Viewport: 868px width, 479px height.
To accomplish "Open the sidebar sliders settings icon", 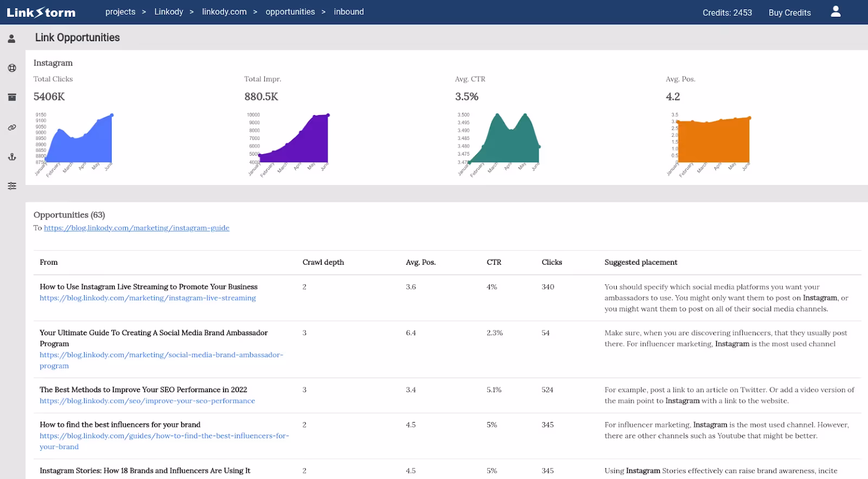I will 12,186.
